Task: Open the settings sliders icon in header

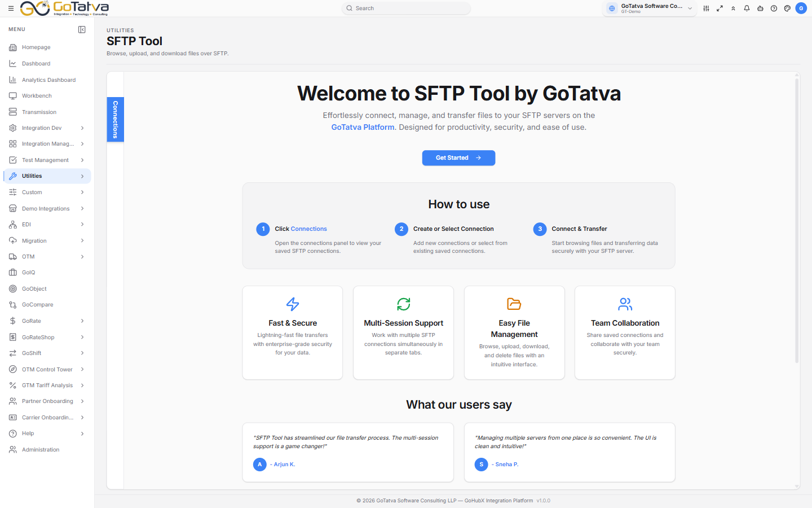Action: (706, 8)
